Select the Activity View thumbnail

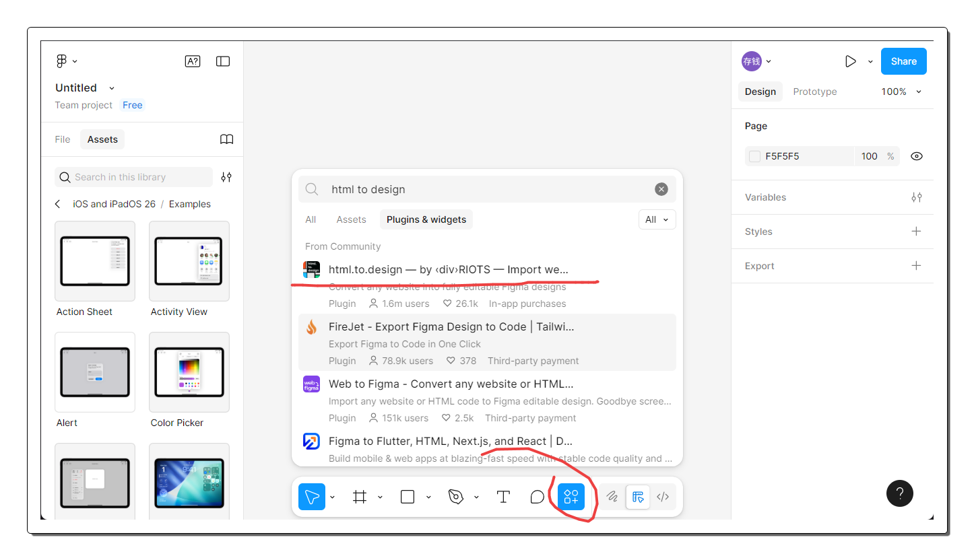pyautogui.click(x=189, y=261)
